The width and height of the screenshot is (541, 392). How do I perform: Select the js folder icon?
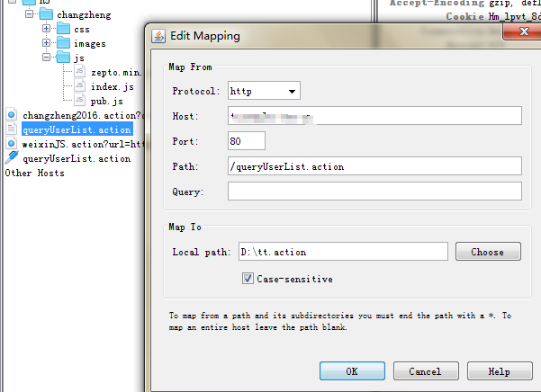(63, 58)
